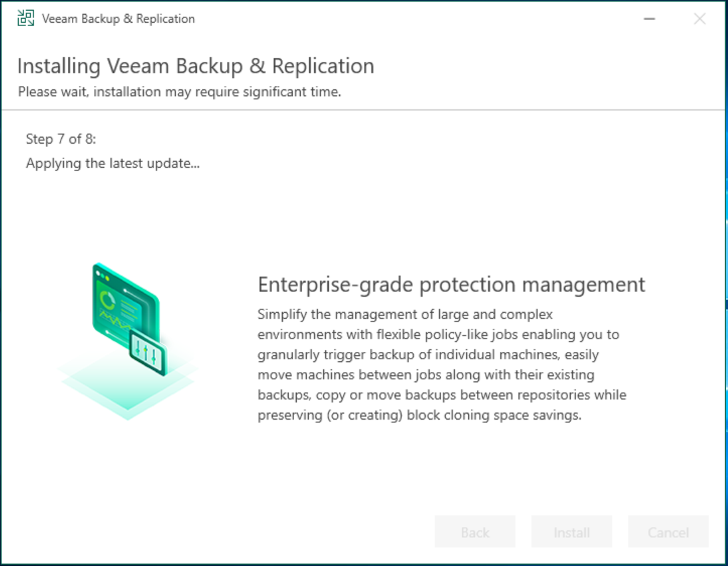The height and width of the screenshot is (566, 728).
Task: Click the Applying the latest update text
Action: [x=113, y=162]
